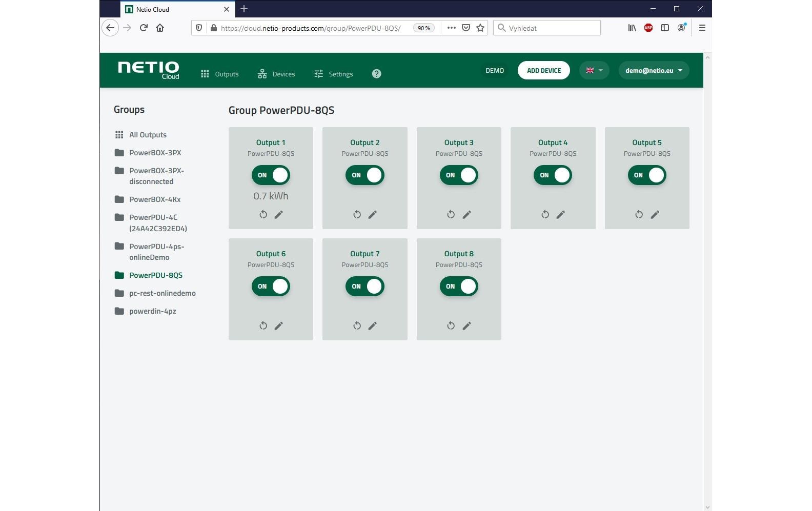Bookmark the page using the star icon
The width and height of the screenshot is (812, 511).
tap(480, 28)
